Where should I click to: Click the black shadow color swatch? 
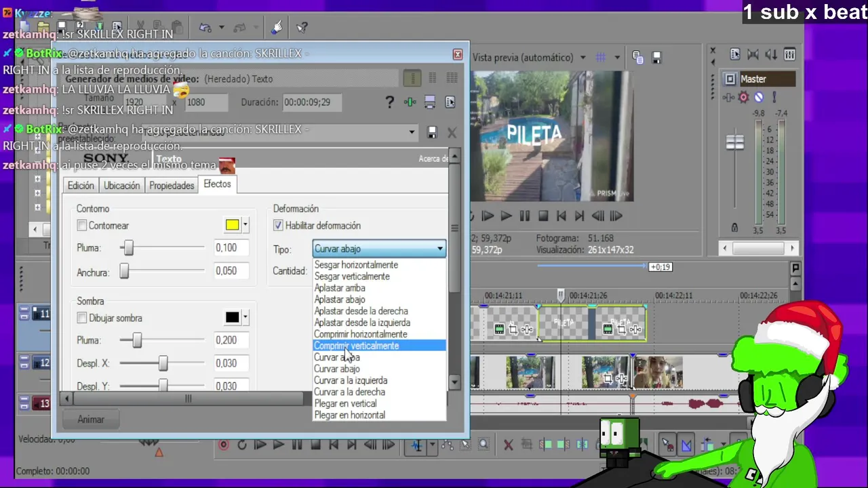click(x=233, y=317)
